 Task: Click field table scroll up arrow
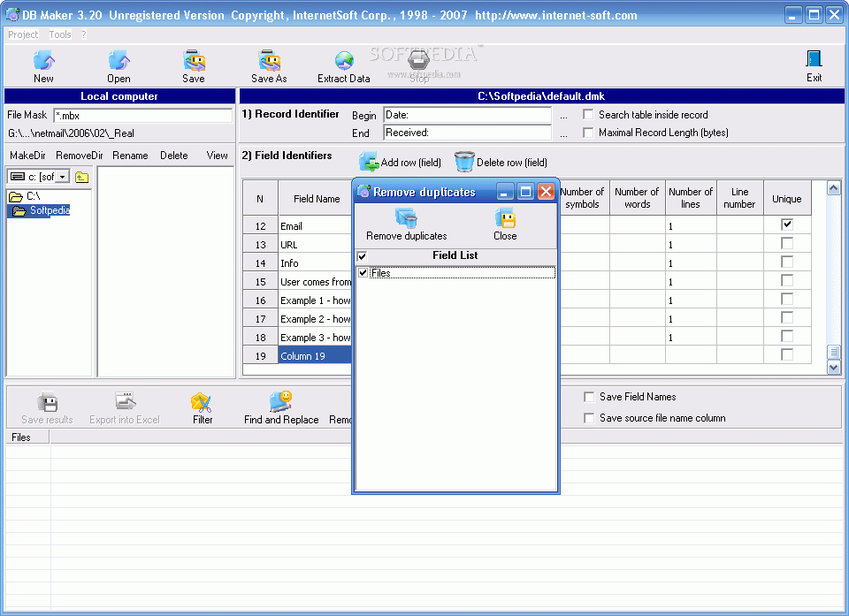(833, 188)
